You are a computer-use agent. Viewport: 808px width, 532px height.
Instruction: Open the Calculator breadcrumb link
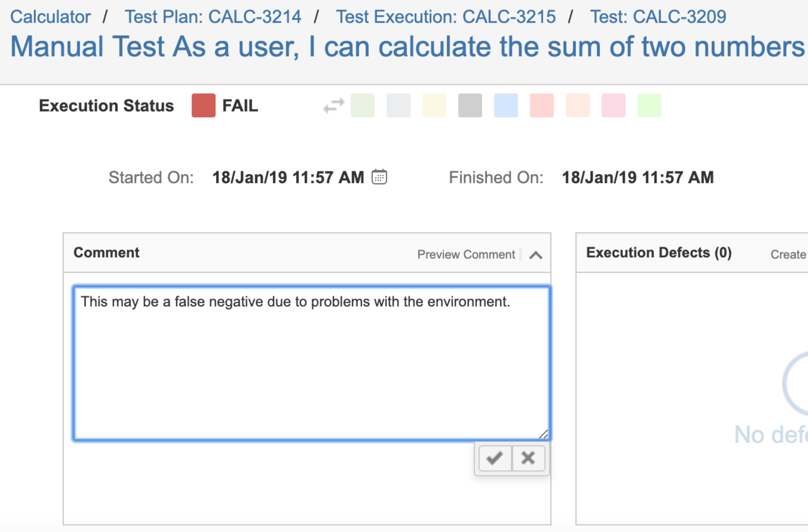tap(50, 17)
